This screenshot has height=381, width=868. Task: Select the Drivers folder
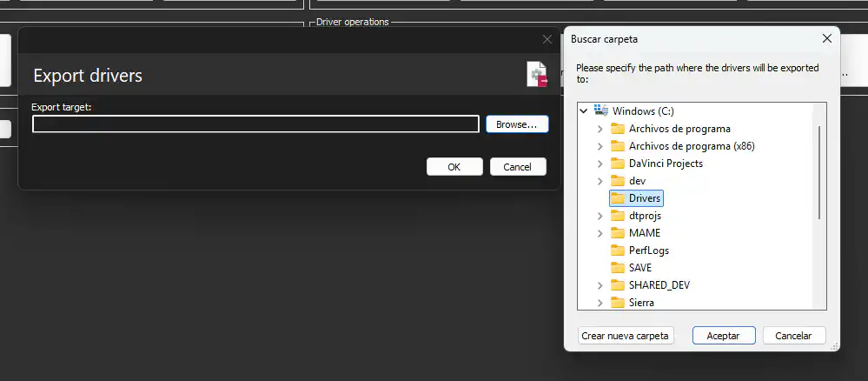coord(644,198)
